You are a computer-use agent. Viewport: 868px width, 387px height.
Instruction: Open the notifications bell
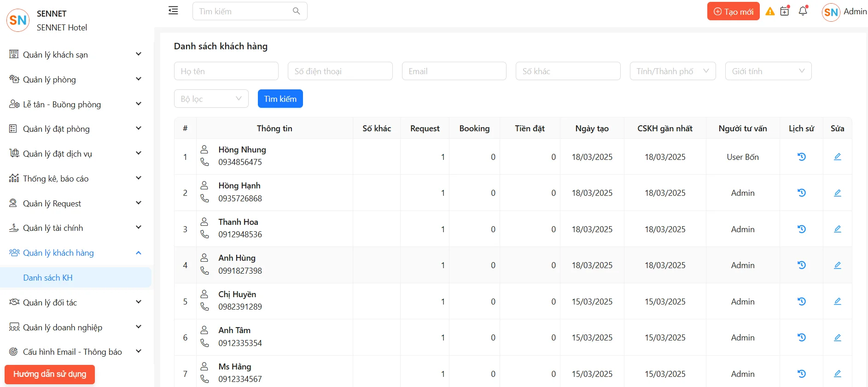tap(803, 11)
